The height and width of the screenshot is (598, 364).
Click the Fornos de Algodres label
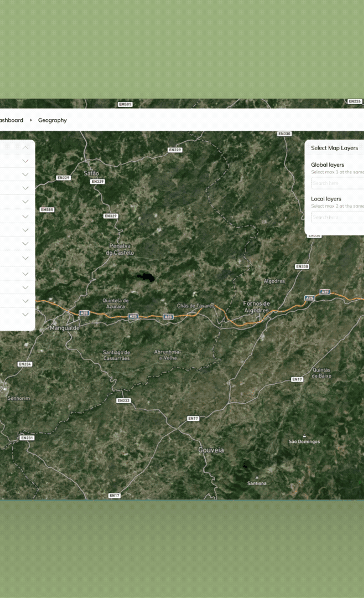pos(256,307)
